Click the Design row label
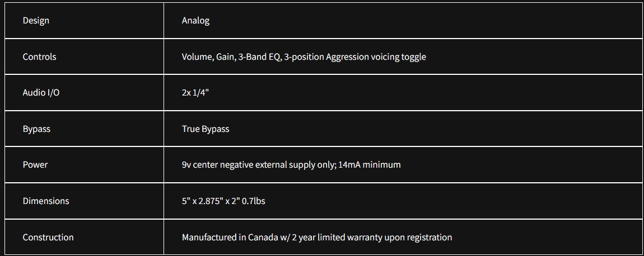 pos(36,21)
